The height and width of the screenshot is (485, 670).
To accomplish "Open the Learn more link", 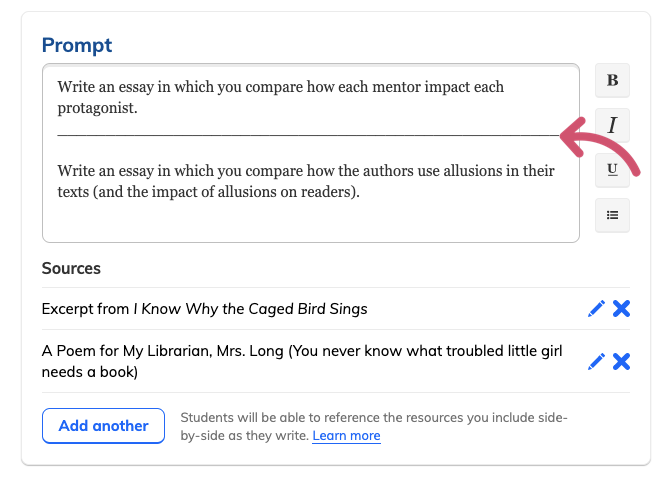I will pos(346,435).
